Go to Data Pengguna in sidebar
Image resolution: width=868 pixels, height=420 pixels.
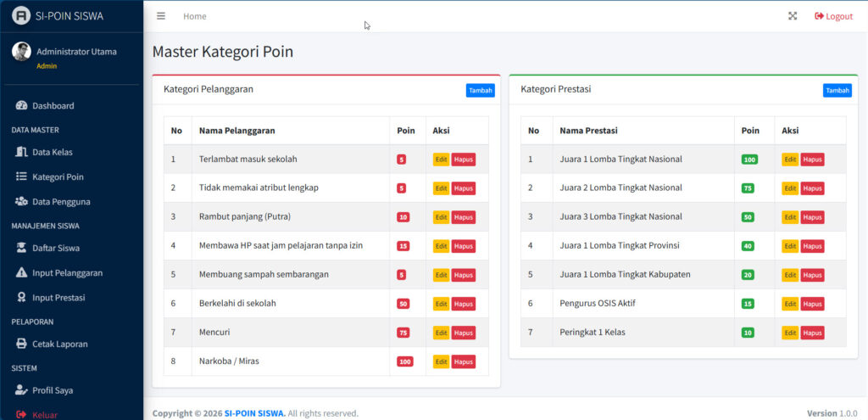click(x=61, y=201)
